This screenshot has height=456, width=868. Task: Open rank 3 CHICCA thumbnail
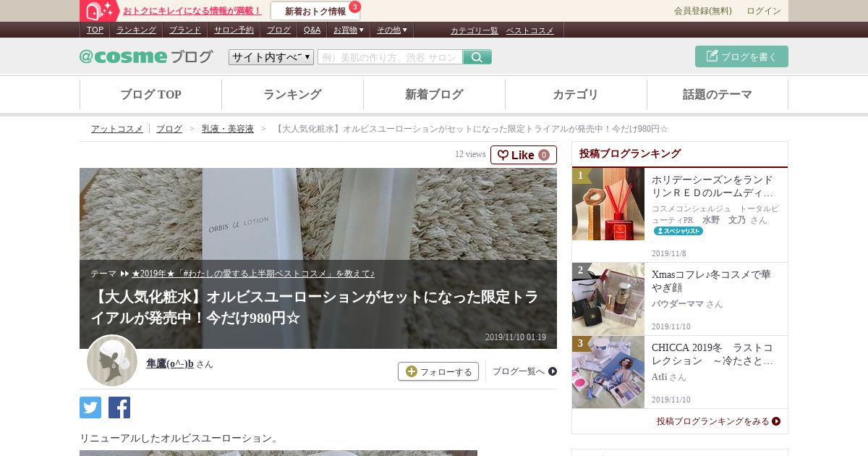coord(608,372)
